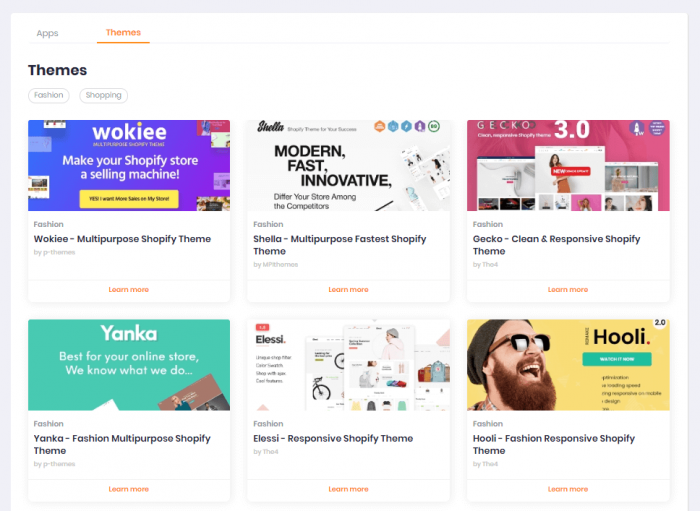The width and height of the screenshot is (700, 511).
Task: Click Fashion category label on Hooli card
Action: point(488,424)
